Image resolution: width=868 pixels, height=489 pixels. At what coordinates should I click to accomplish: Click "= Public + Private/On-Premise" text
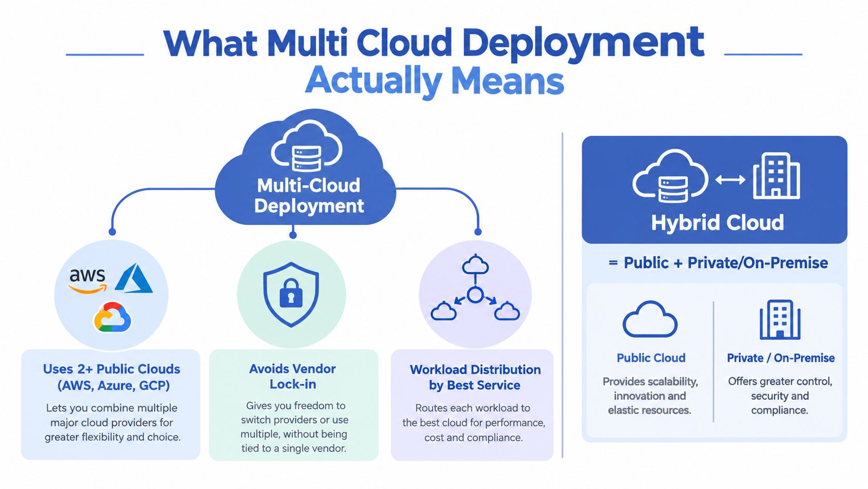[718, 262]
